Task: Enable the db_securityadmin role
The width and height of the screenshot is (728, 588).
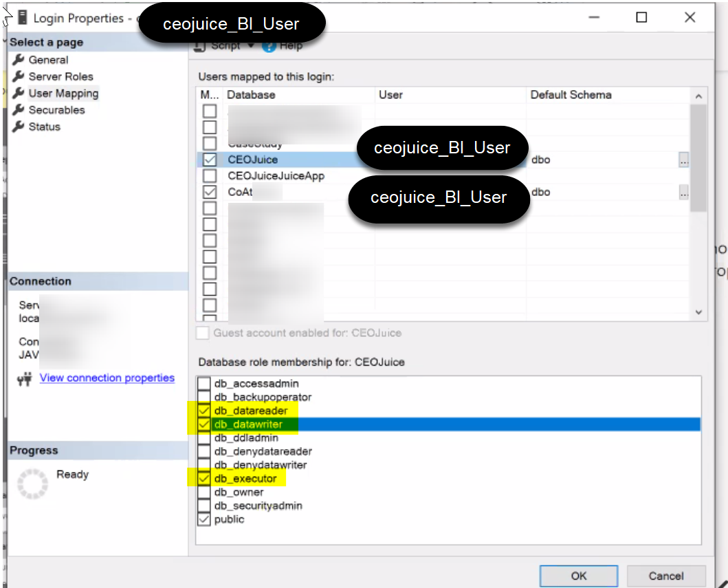Action: pyautogui.click(x=203, y=505)
